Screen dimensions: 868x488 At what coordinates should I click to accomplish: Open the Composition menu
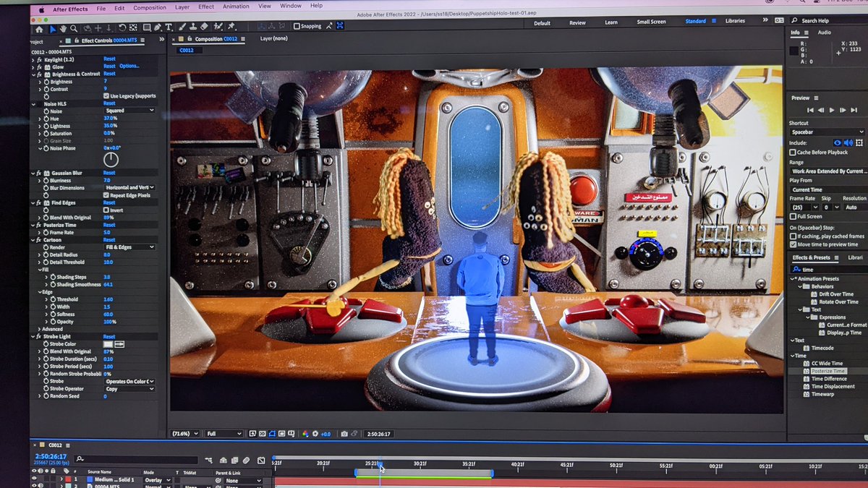coord(150,7)
